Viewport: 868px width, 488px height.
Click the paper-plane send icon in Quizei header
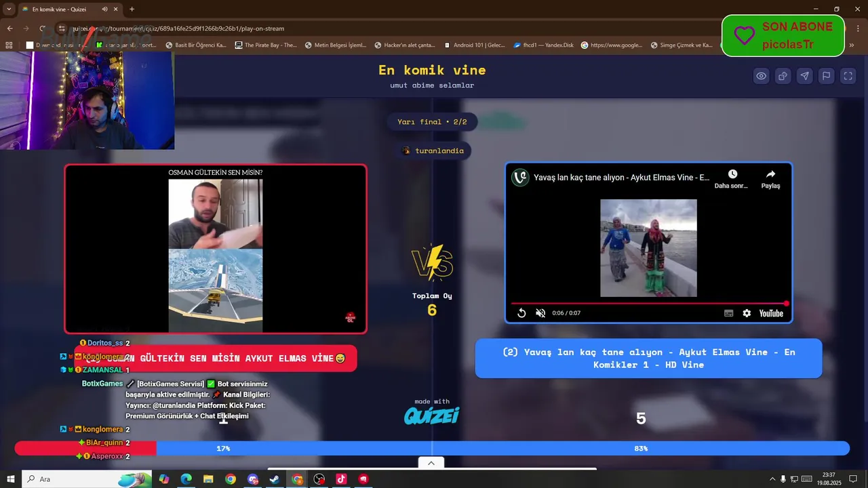[x=804, y=76]
